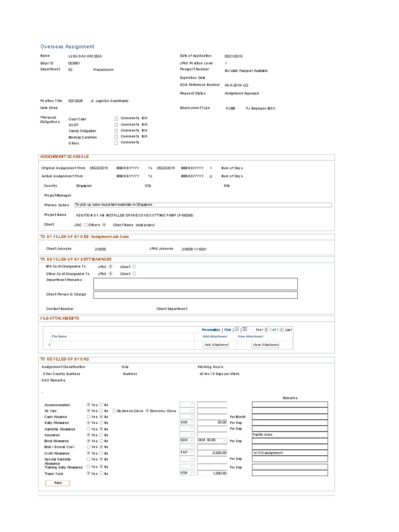
Task: Select JPhil for Other Cost Chargeable To
Action: point(111,273)
